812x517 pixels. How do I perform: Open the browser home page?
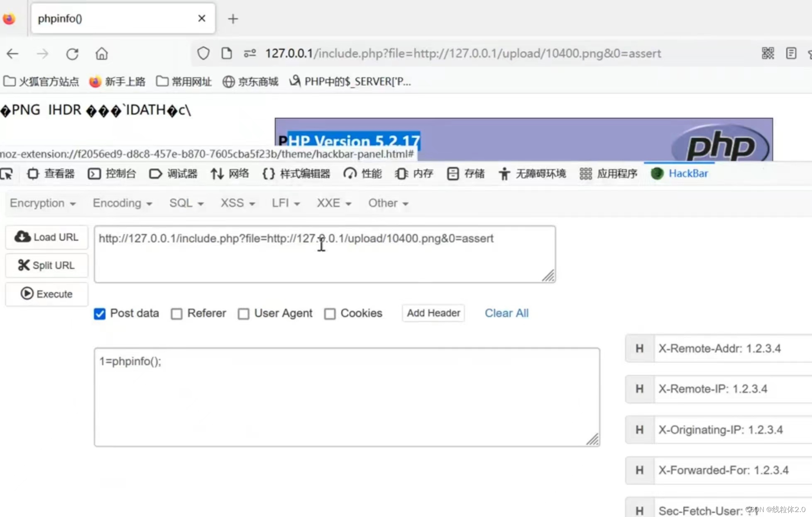[102, 54]
